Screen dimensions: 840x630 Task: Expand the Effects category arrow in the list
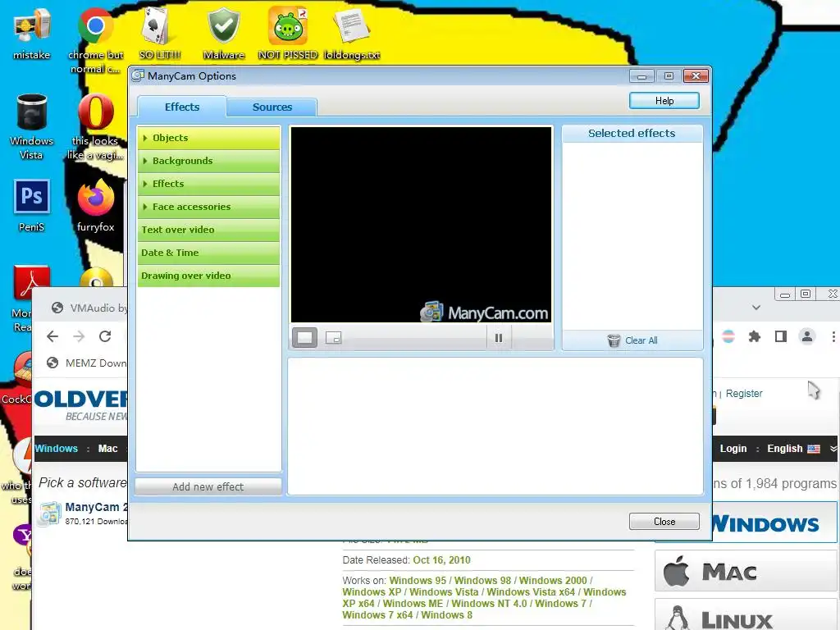[144, 184]
